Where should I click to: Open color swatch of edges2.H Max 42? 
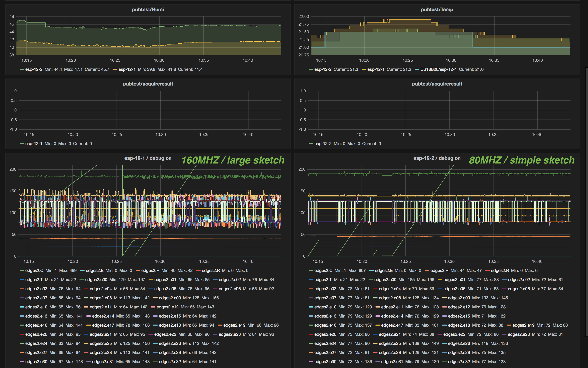[x=138, y=271]
